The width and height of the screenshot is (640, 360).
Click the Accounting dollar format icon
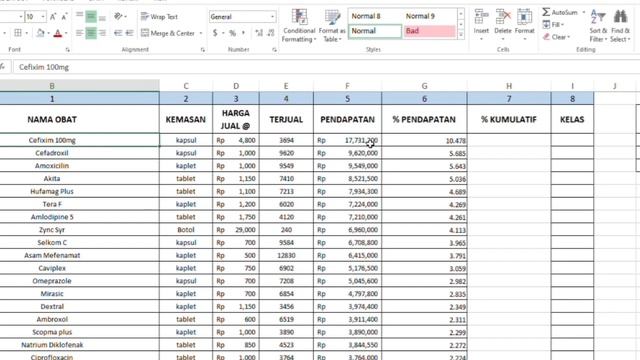[x=215, y=33]
